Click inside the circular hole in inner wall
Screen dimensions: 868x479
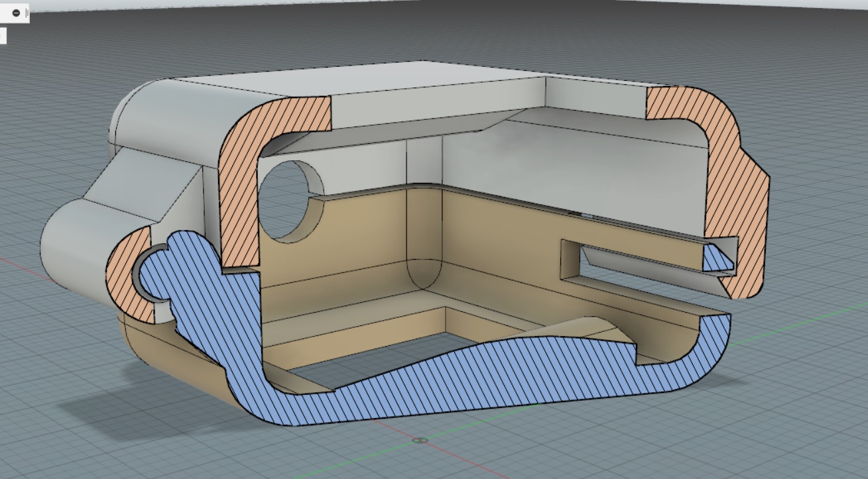pos(284,199)
